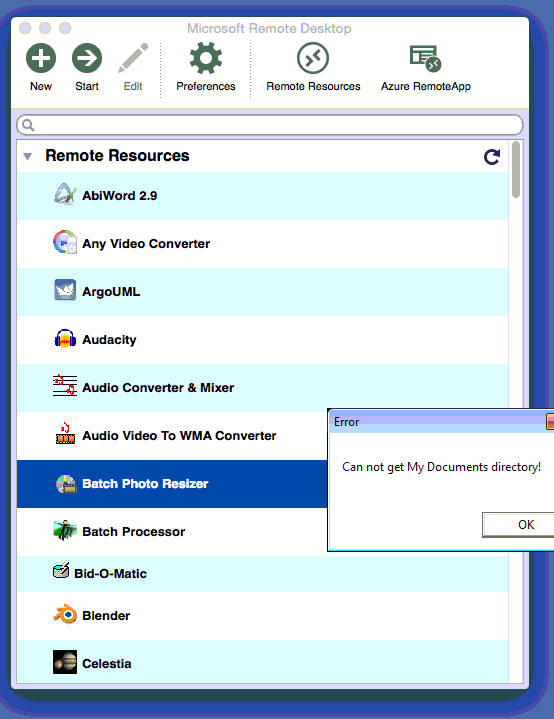Click the Start arrow icon

87,58
